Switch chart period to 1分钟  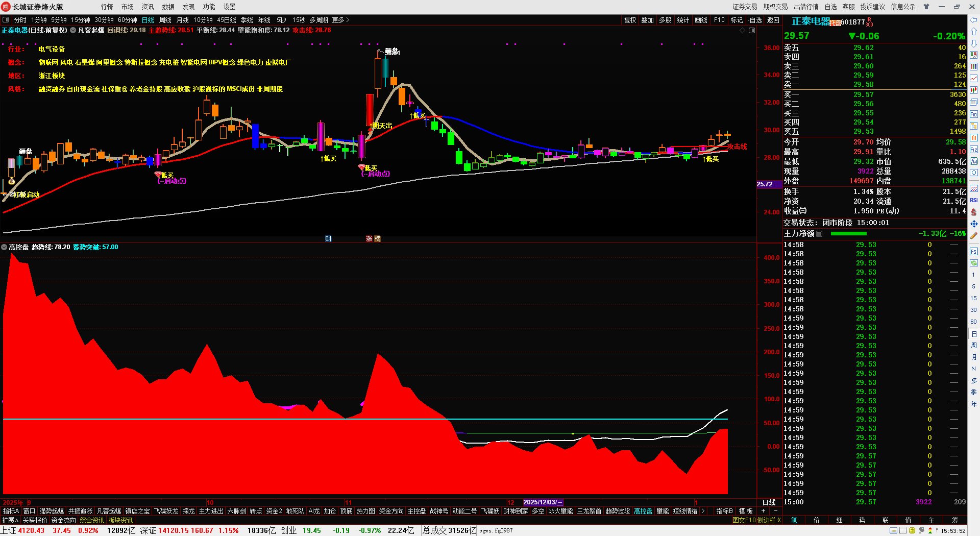tap(39, 20)
